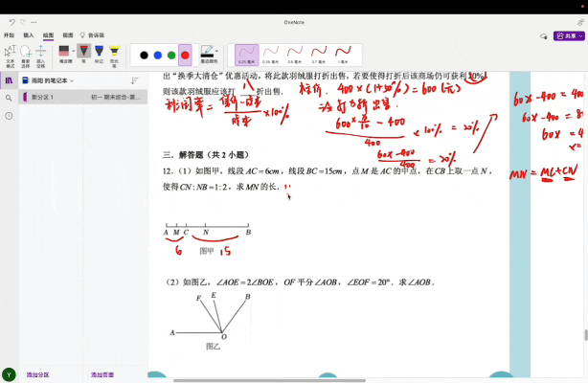This screenshot has width=588, height=383.
Task: Set stroke thickness to 0.5 毫米
Action: pos(295,56)
